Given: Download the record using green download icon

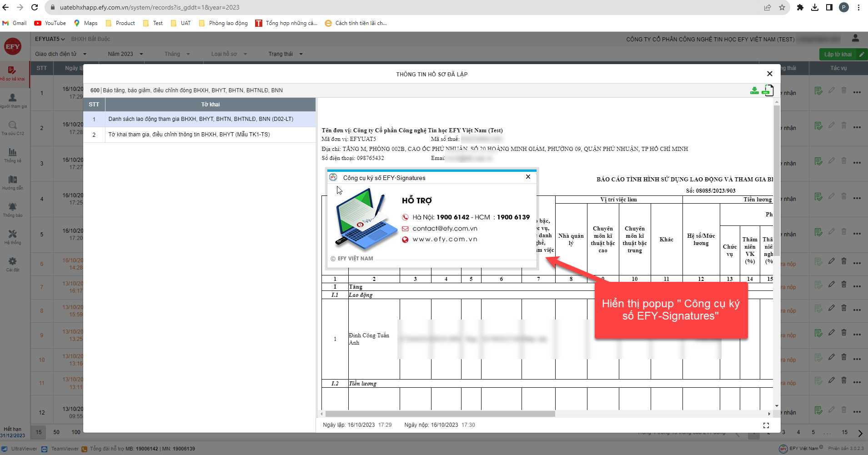Looking at the screenshot, I should point(754,90).
